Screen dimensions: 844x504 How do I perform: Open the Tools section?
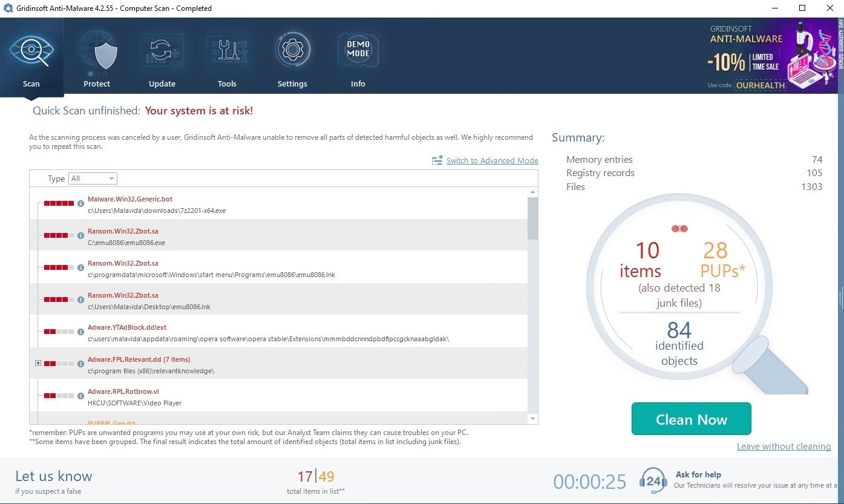click(x=227, y=58)
